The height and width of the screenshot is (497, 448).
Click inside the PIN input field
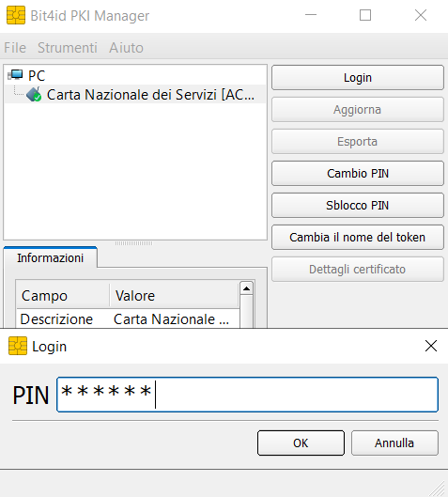[247, 395]
